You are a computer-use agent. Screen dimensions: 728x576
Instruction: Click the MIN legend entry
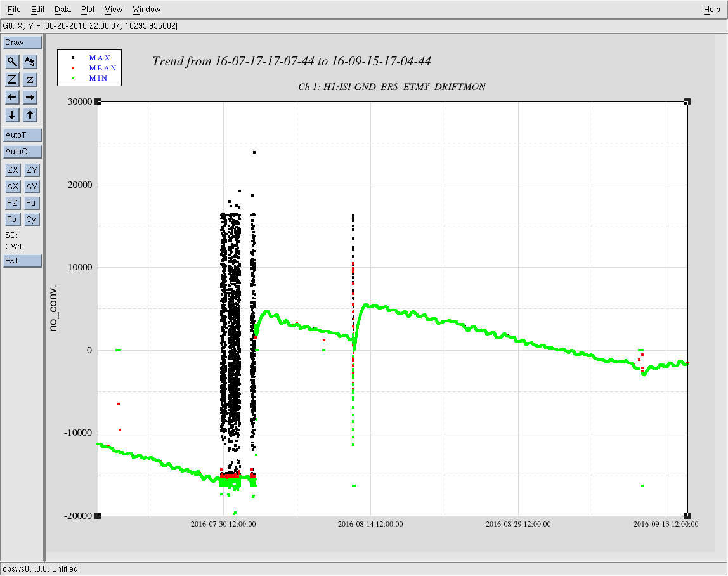coord(98,79)
